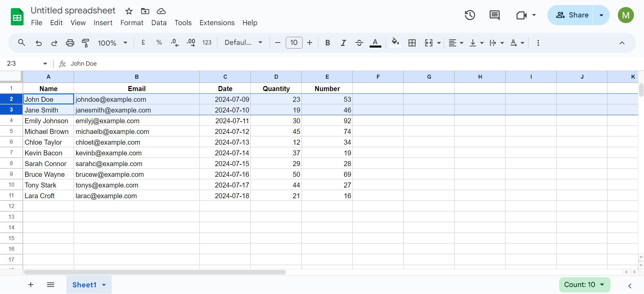Undo the last action
The width and height of the screenshot is (644, 294).
pyautogui.click(x=39, y=43)
